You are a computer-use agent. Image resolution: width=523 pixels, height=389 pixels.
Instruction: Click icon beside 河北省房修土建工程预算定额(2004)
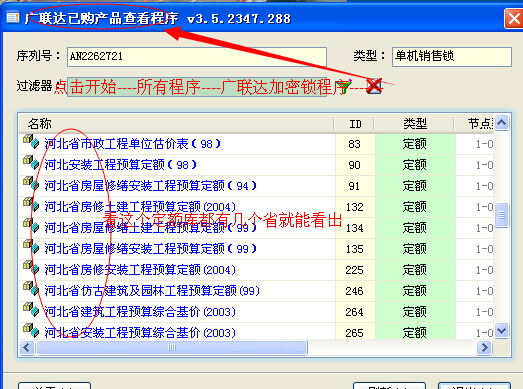31,205
